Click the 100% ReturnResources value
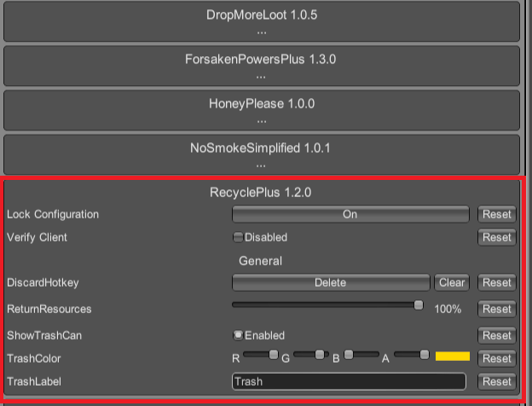The width and height of the screenshot is (532, 406). coord(448,309)
